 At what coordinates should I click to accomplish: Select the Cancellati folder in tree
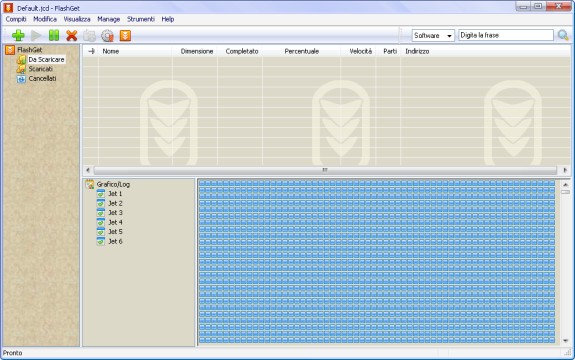click(x=43, y=78)
